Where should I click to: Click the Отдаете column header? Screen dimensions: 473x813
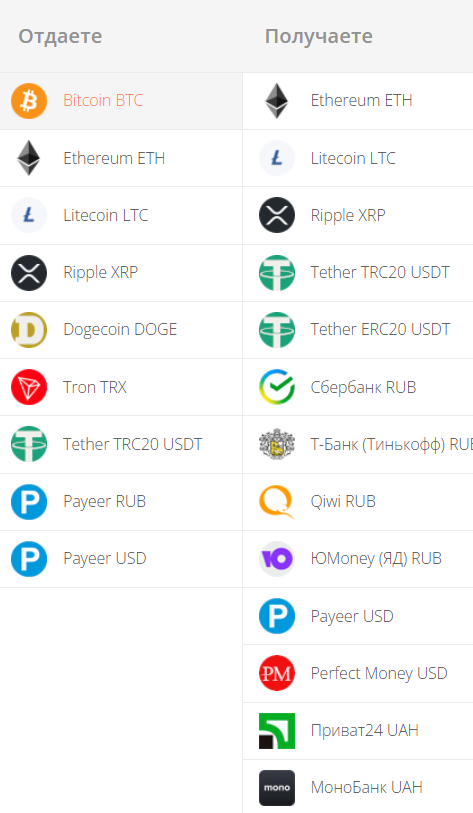coord(60,36)
